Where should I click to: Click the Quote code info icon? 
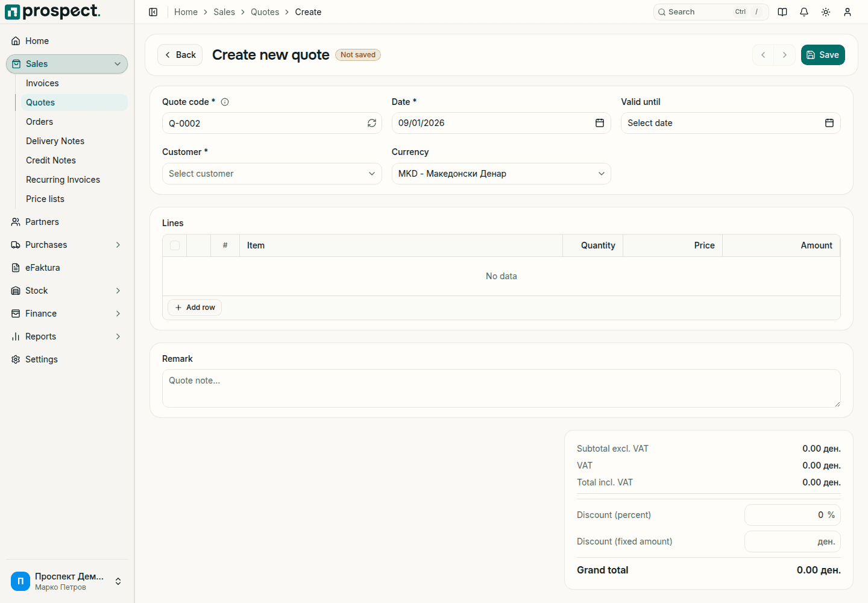(x=225, y=102)
